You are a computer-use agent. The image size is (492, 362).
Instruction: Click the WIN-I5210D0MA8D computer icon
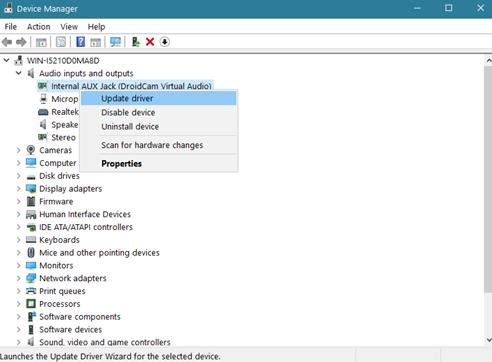tap(19, 60)
